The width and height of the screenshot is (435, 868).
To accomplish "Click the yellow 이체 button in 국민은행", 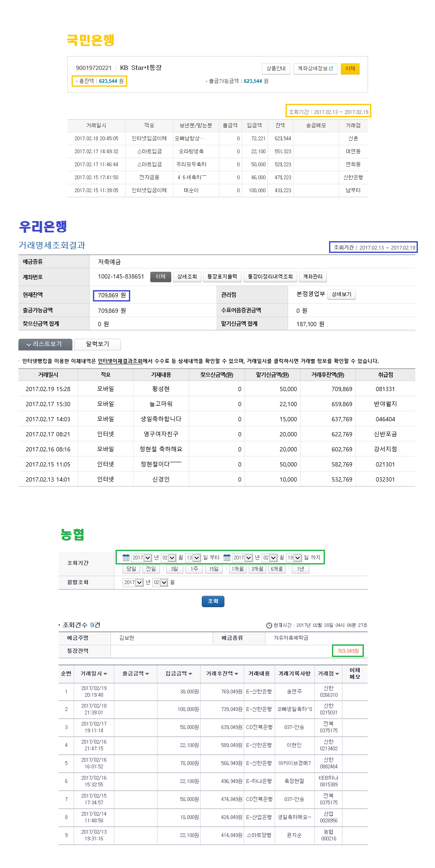I will point(350,69).
